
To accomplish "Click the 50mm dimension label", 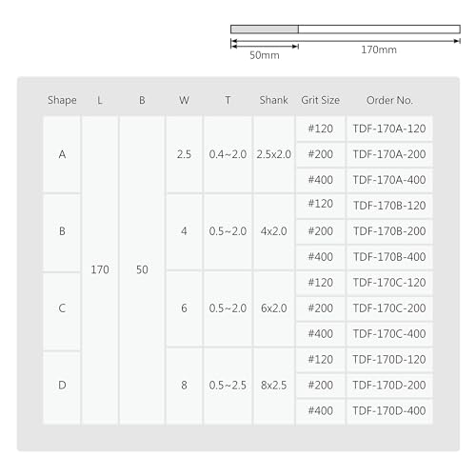I will [x=265, y=55].
